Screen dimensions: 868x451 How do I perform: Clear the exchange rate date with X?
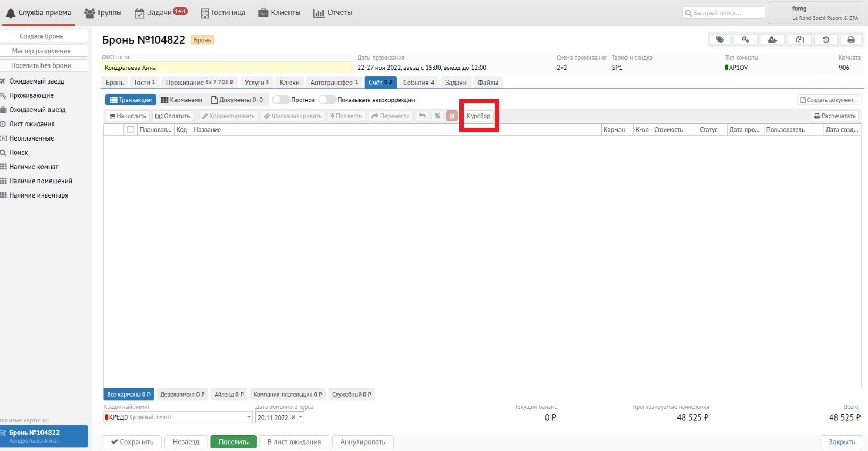(x=293, y=417)
